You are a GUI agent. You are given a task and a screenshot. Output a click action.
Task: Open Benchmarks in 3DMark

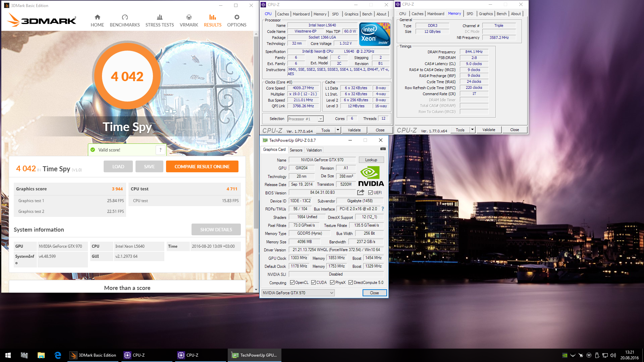pos(125,21)
